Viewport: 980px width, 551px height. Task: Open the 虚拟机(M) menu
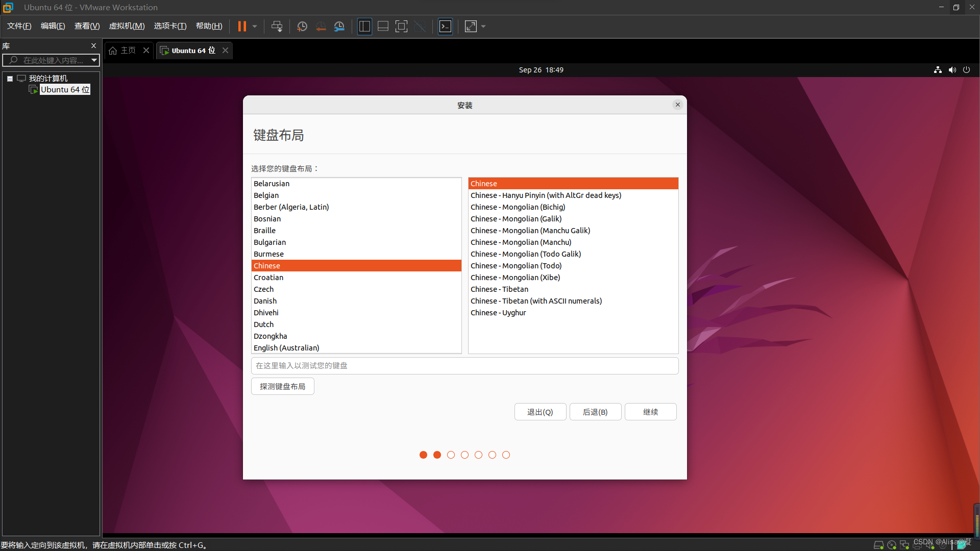(x=127, y=26)
